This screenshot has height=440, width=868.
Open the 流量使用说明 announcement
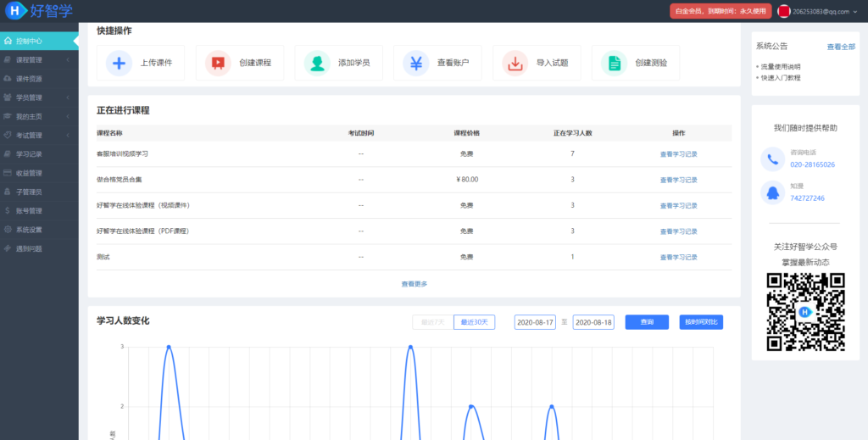point(781,66)
